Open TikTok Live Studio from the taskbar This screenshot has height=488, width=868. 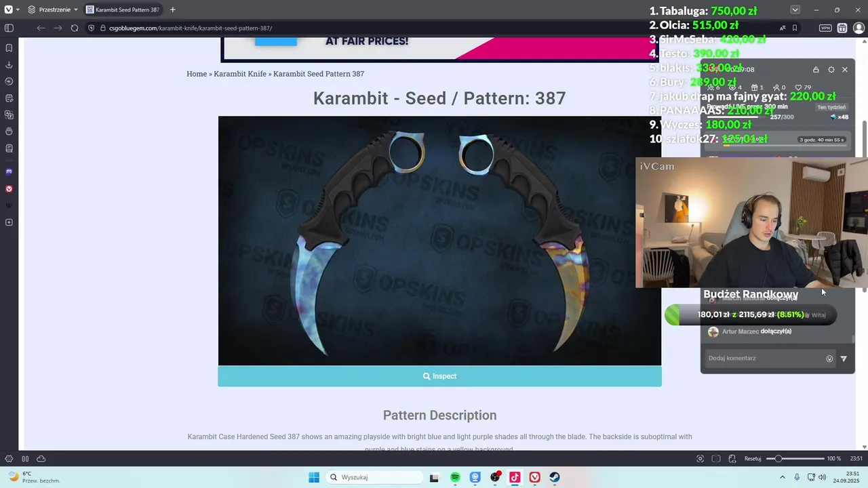(x=515, y=477)
